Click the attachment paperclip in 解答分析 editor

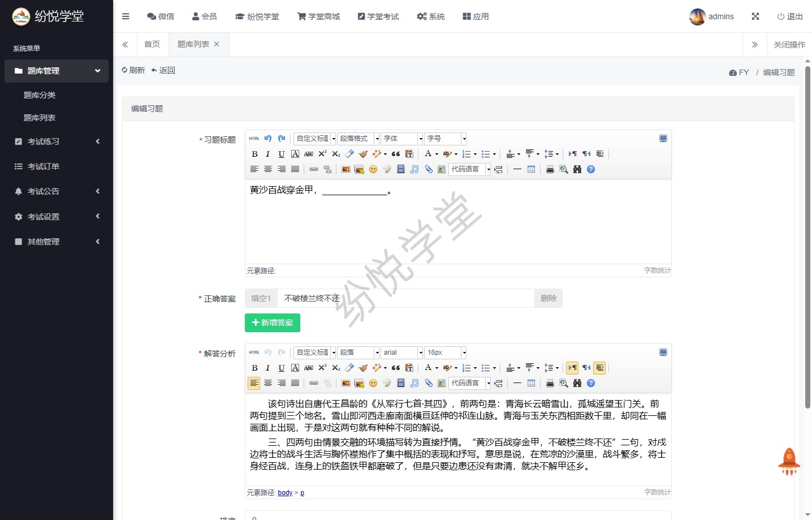pos(429,383)
